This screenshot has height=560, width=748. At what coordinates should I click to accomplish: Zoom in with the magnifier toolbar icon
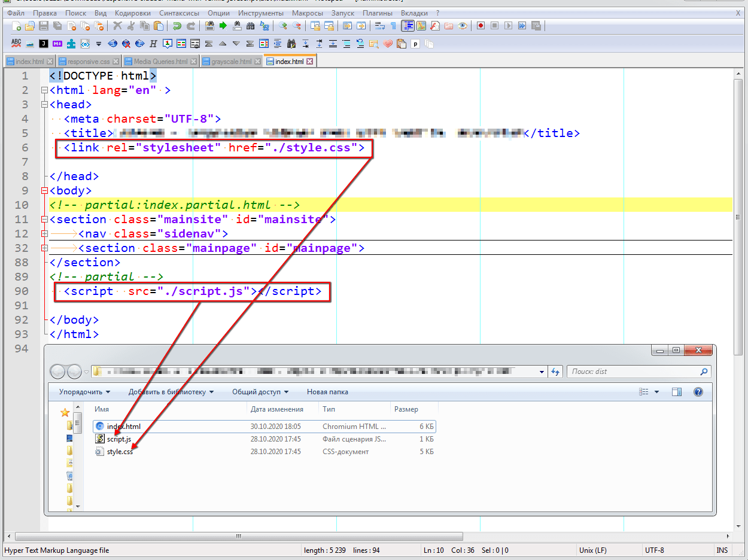[x=284, y=26]
